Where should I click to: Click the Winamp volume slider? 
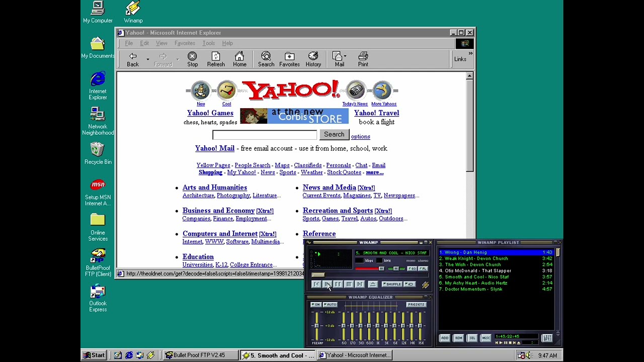[370, 269]
